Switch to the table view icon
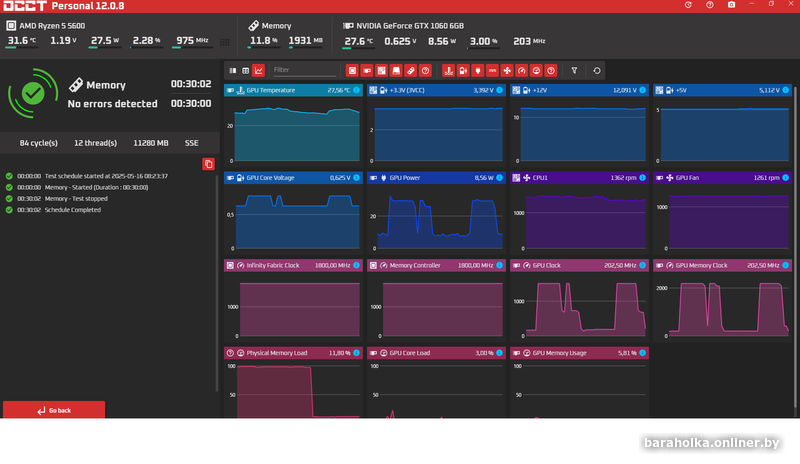 pos(245,70)
